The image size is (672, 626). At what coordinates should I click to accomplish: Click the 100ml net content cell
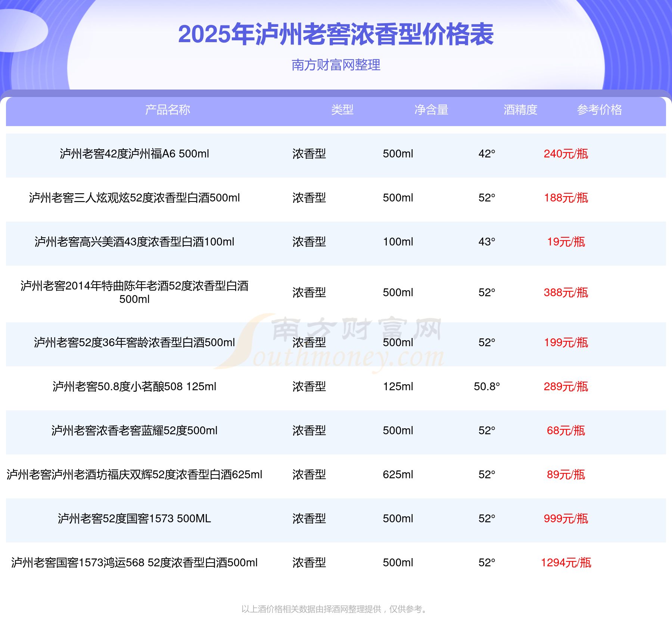[x=398, y=242]
